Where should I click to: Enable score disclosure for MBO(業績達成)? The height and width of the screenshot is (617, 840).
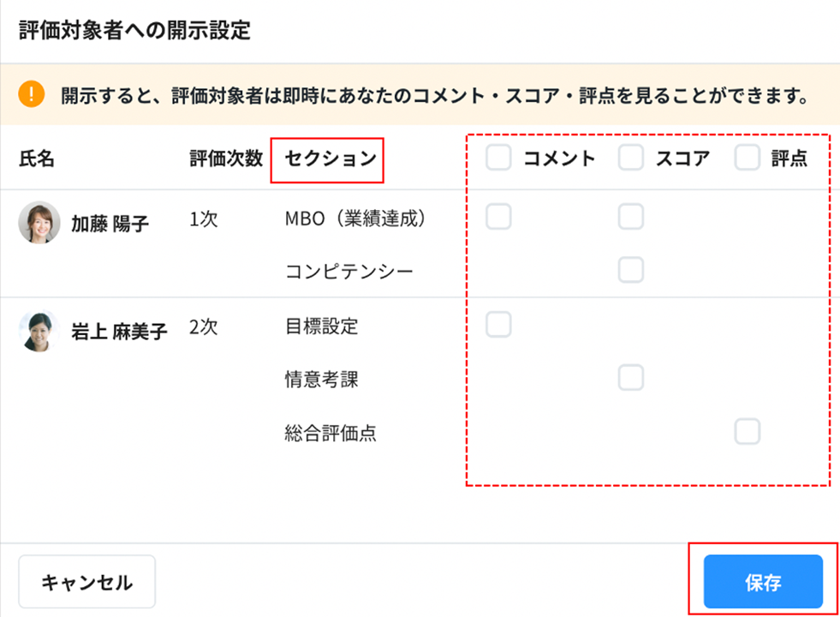[631, 217]
